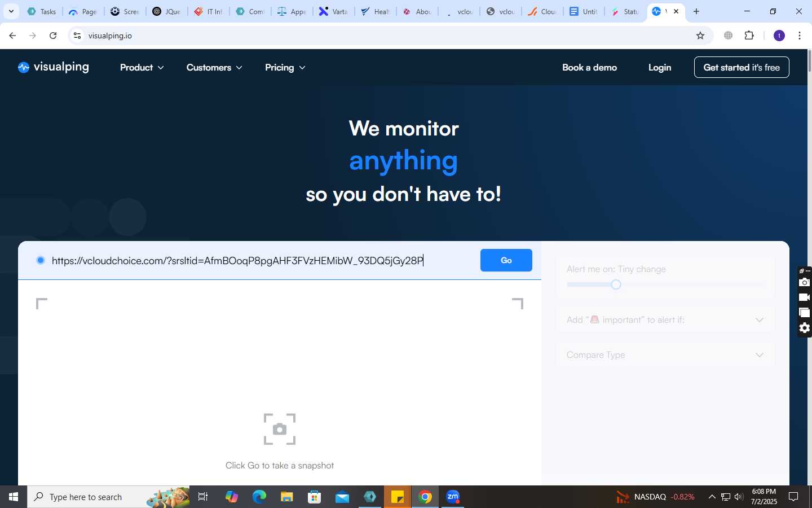Go forward in browser history
The image size is (812, 508).
click(x=33, y=36)
